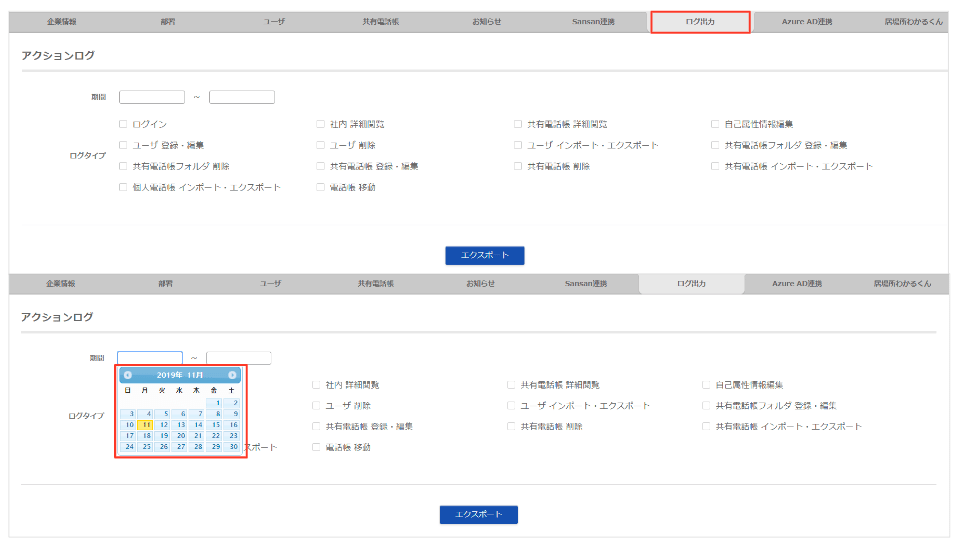Viewport: 960px width, 540px height.
Task: Check the ログイン log type checkbox
Action: point(123,124)
